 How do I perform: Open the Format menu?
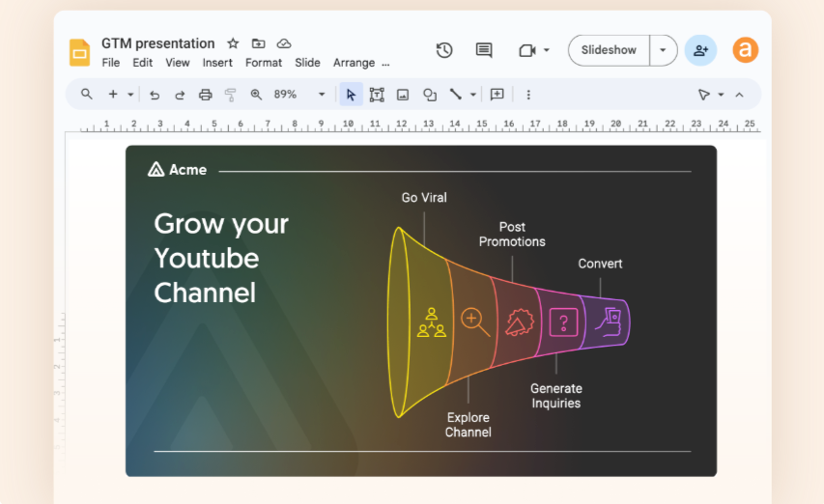(x=264, y=63)
